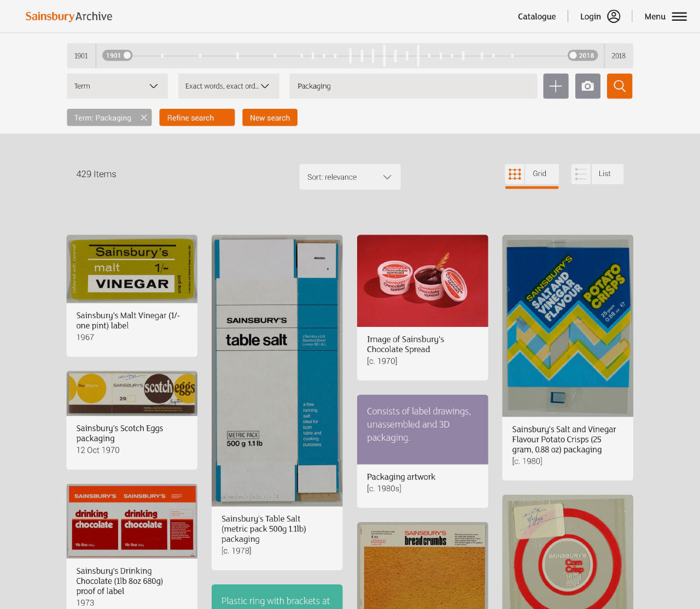The image size is (700, 609).
Task: Click the 1901 year label
Action: 81,56
